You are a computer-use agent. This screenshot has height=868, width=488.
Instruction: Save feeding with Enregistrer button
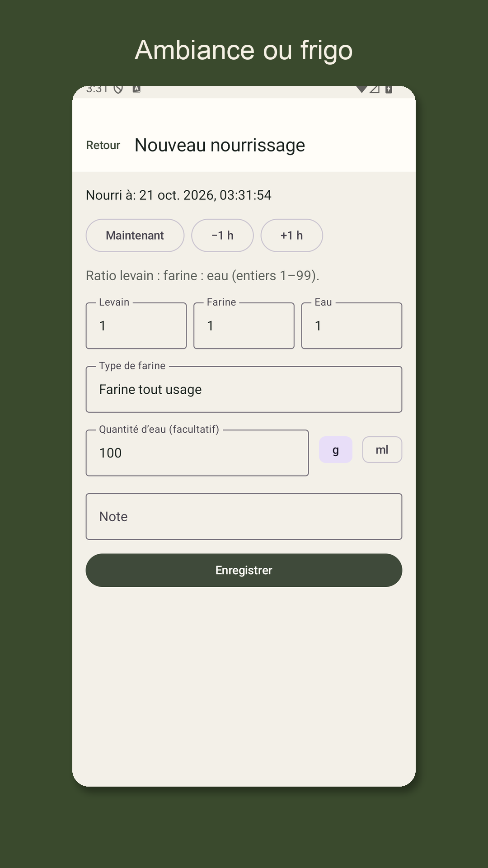244,570
